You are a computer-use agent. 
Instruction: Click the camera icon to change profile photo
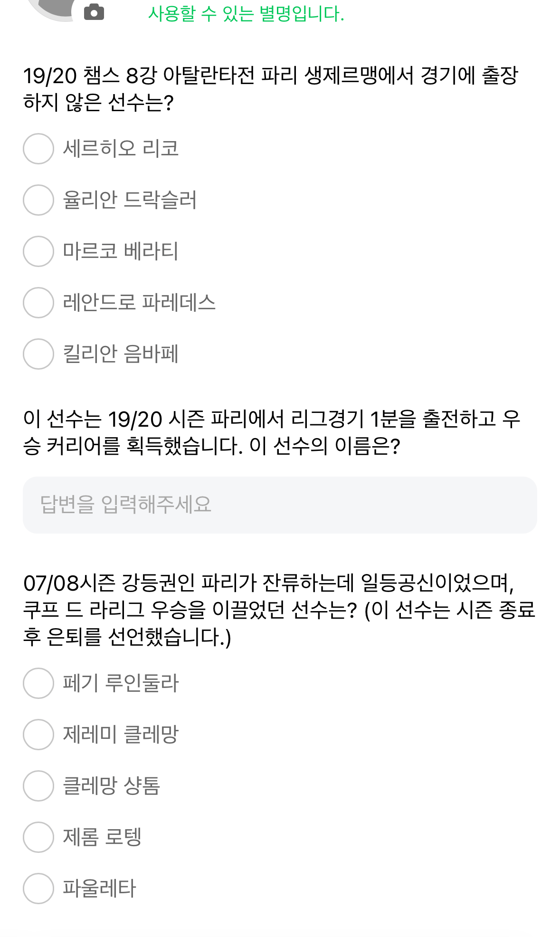tap(94, 12)
